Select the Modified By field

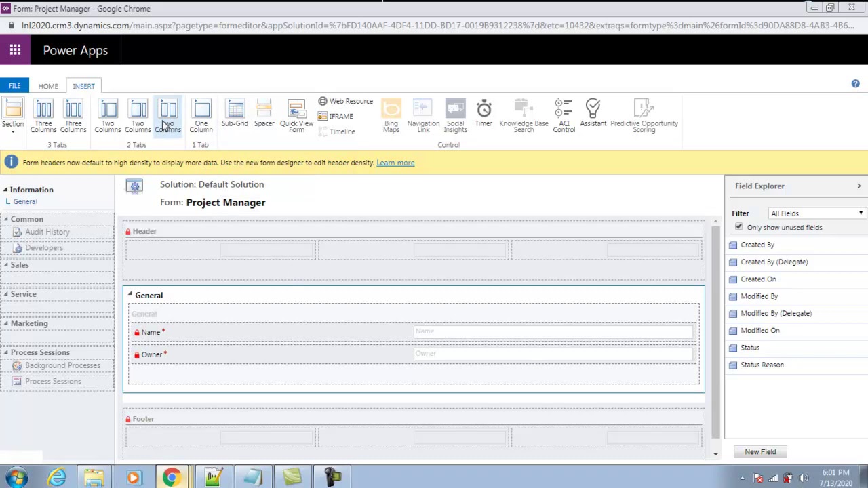click(x=759, y=296)
